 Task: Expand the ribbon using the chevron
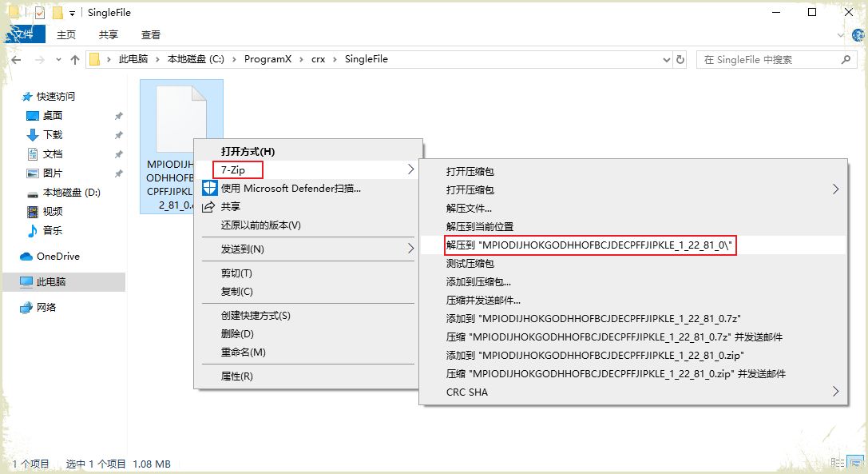tap(840, 35)
